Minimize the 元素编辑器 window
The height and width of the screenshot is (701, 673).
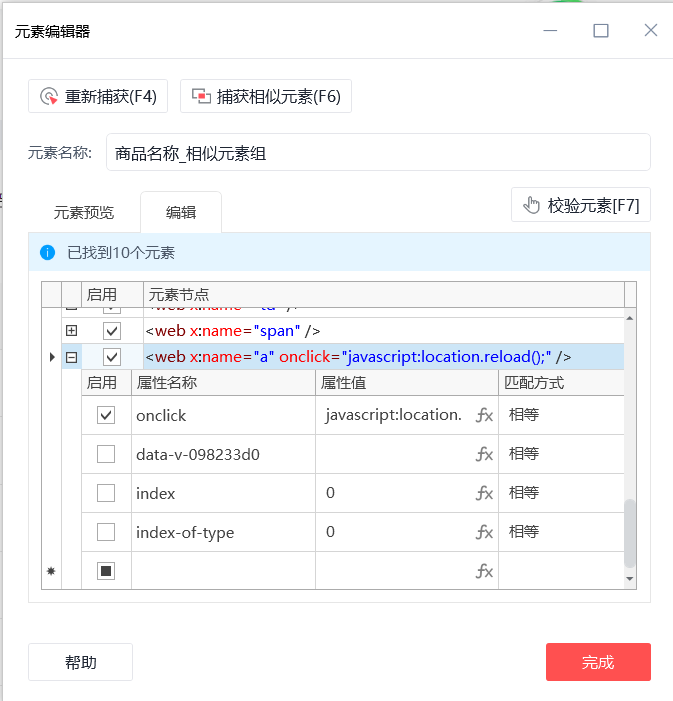pos(550,31)
